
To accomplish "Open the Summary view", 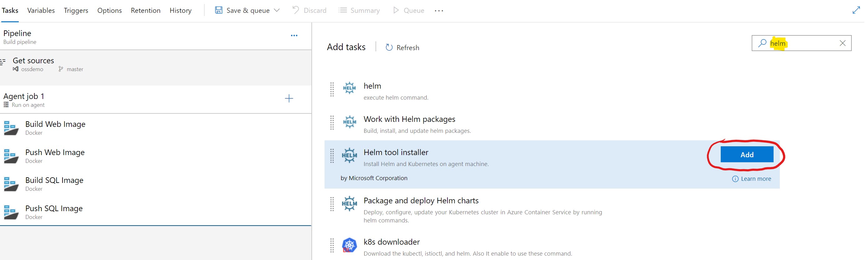I will pyautogui.click(x=359, y=10).
